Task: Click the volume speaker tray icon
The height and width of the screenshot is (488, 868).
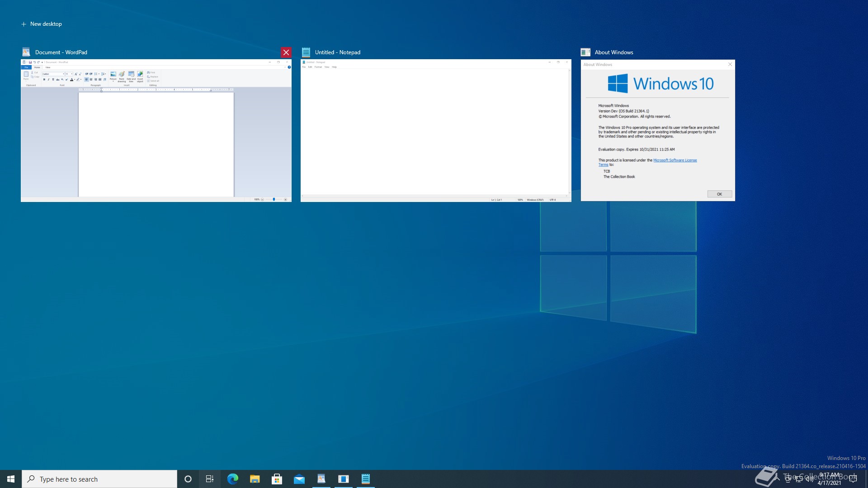Action: tap(809, 479)
